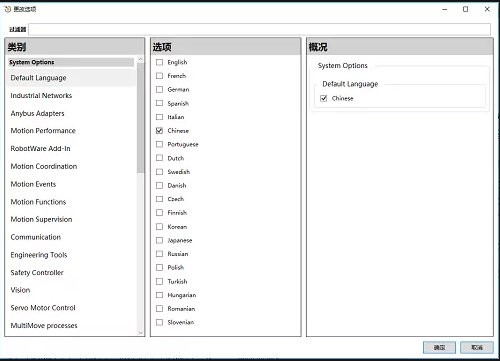Click the scroll up arrow in category list

tap(140, 59)
